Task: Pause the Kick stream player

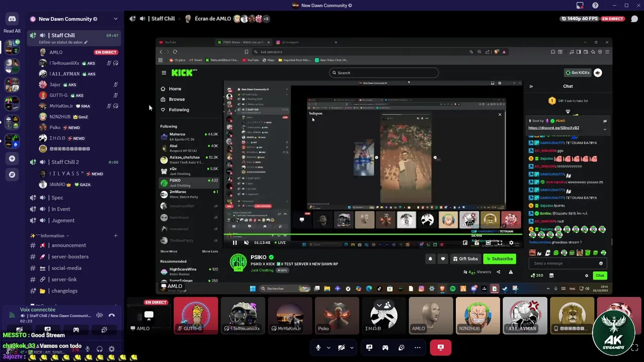Action: coord(234,243)
